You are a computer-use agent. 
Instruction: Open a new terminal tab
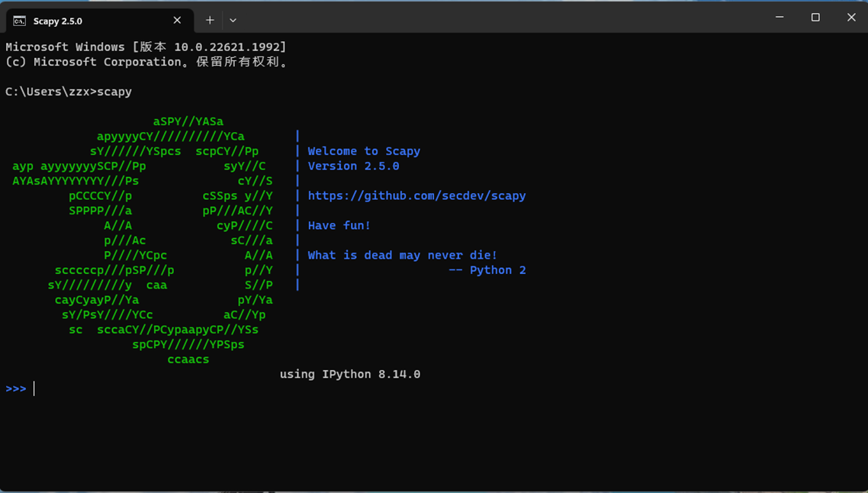point(210,21)
